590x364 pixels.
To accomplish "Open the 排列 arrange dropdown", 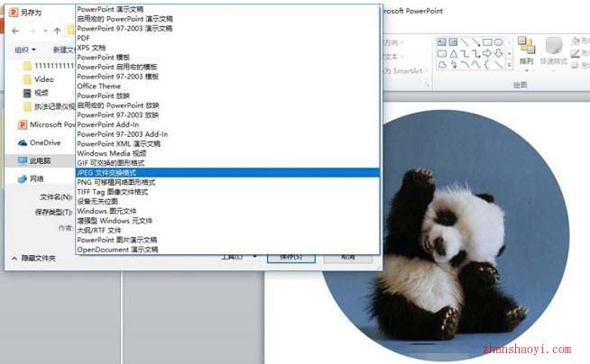I will point(527,54).
